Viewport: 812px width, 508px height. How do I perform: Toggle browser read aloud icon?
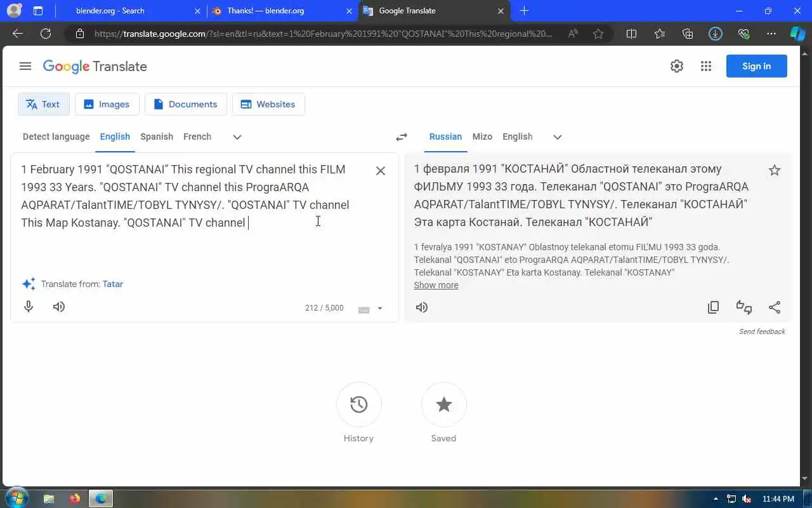pyautogui.click(x=573, y=34)
